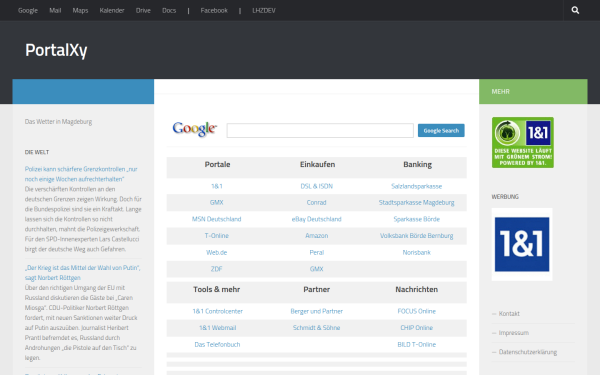The width and height of the screenshot is (600, 375).
Task: Open Mail in the top navigation
Action: point(55,10)
